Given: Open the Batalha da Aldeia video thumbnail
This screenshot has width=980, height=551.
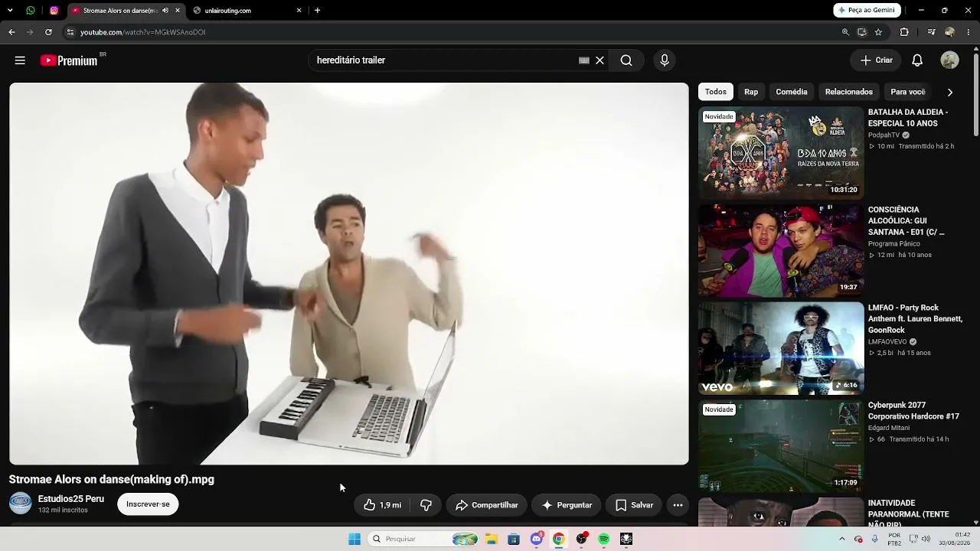Looking at the screenshot, I should click(x=781, y=153).
